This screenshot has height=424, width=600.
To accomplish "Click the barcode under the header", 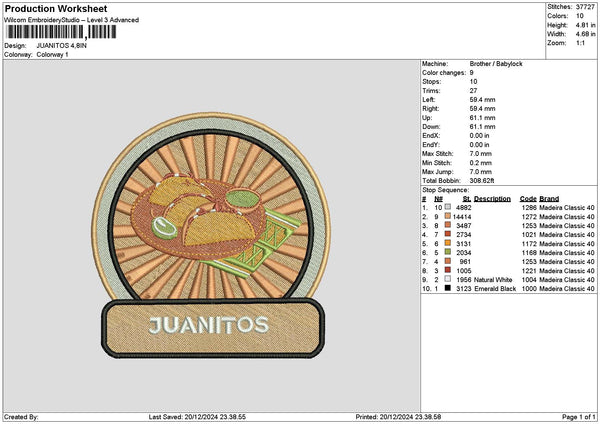I will coord(61,32).
